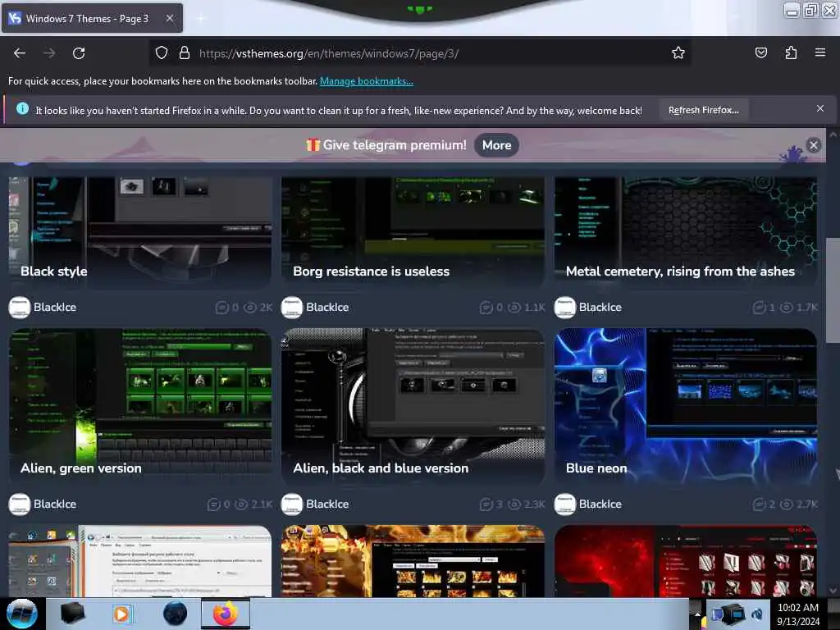Viewport: 840px width, 630px height.
Task: Click the comments icon under Metal cemetery
Action: click(759, 308)
